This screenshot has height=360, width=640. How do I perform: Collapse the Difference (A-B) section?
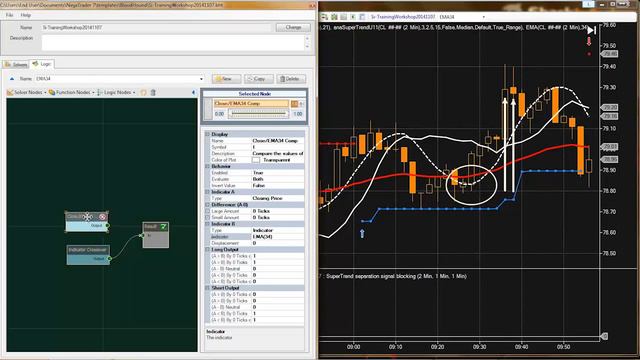tap(207, 204)
